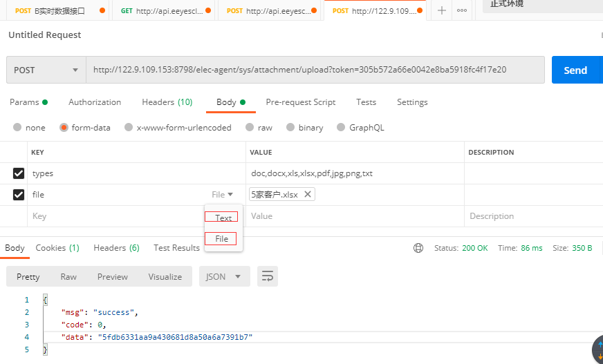603x364 pixels.
Task: Click the doc,docx,xls value cell
Action: [x=355, y=173]
